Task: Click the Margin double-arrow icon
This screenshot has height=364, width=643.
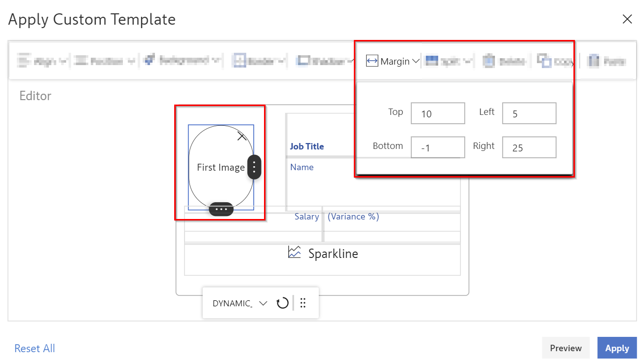Action: coord(372,62)
